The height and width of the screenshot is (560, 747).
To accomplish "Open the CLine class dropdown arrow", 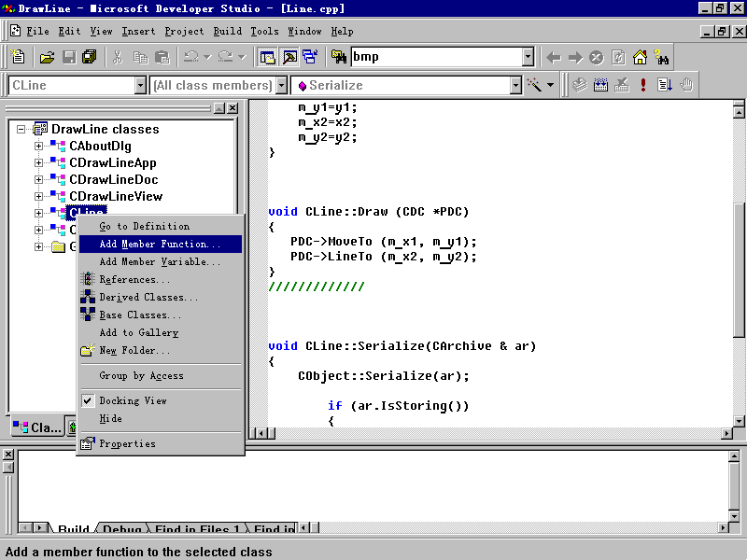I will (x=140, y=85).
